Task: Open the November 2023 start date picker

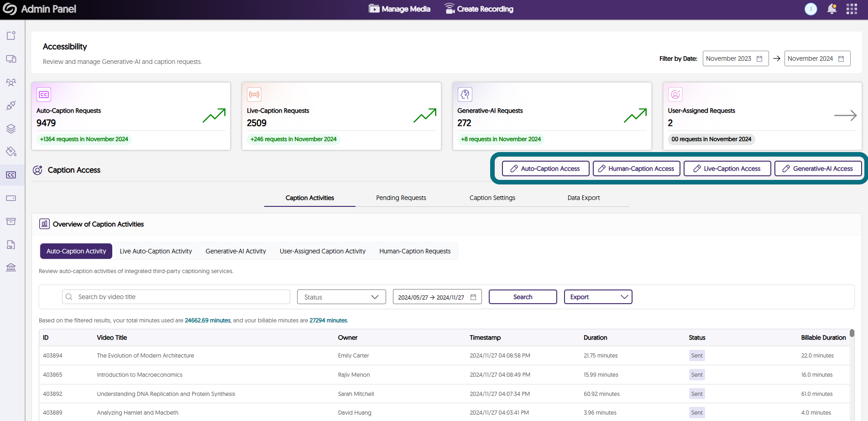Action: [736, 58]
